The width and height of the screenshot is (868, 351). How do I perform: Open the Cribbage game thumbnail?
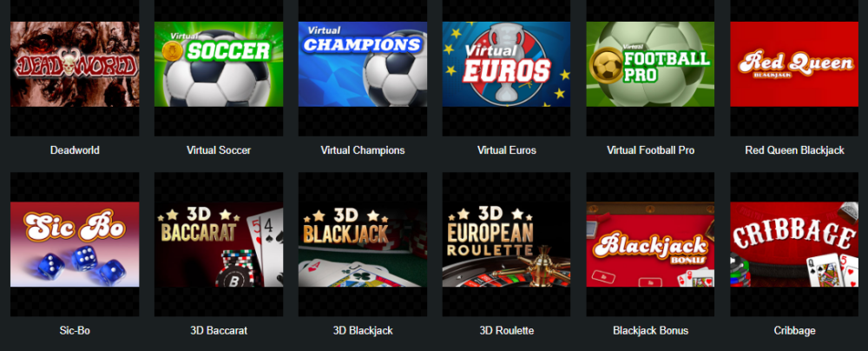[x=794, y=244]
